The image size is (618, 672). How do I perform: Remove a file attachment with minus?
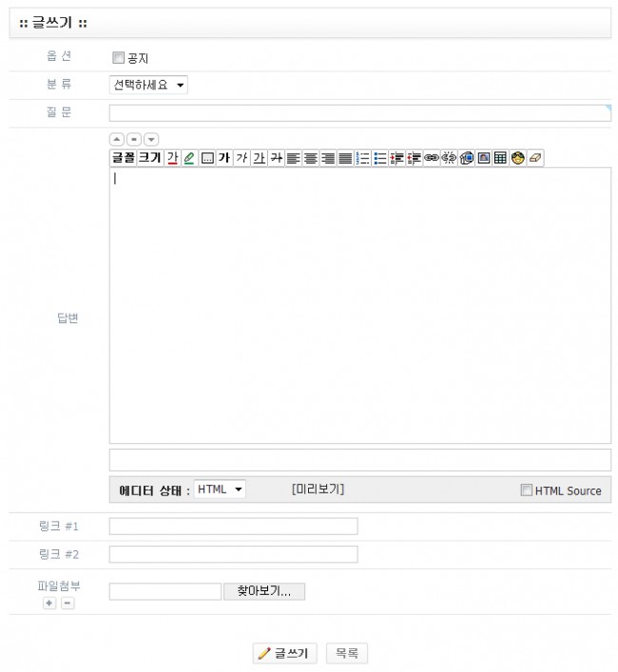click(68, 604)
